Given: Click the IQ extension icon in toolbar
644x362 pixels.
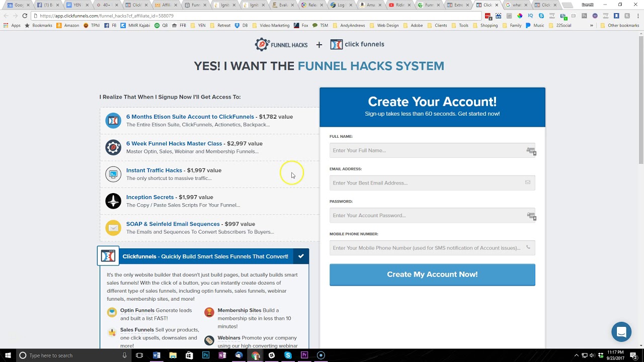Looking at the screenshot, I should (x=530, y=16).
